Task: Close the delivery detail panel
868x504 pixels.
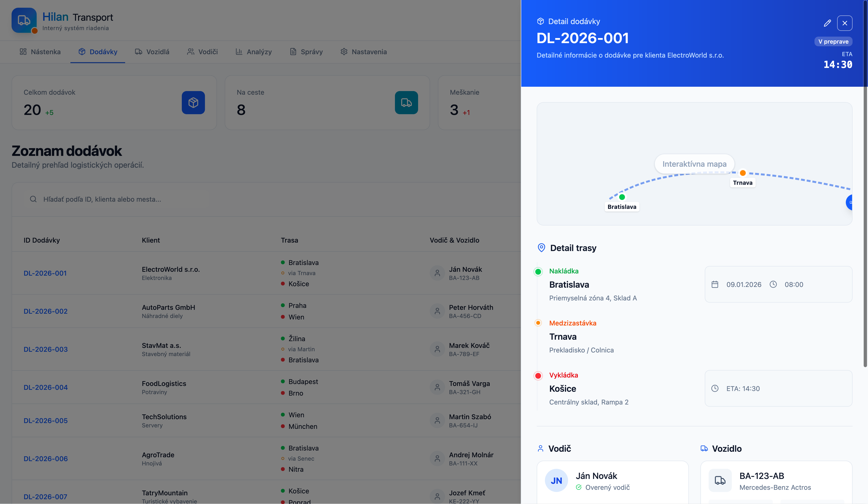Action: [x=845, y=23]
